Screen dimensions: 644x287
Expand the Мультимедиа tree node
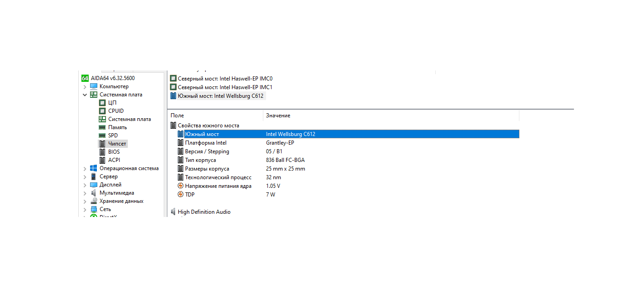point(85,193)
